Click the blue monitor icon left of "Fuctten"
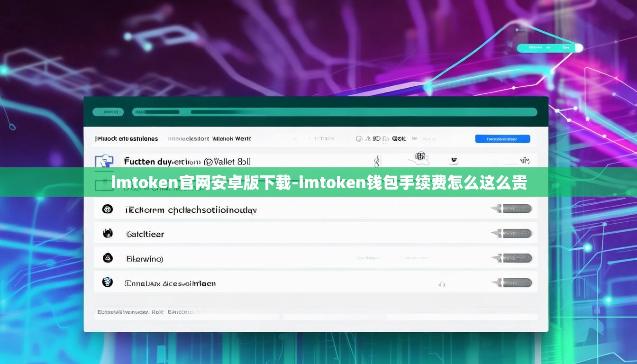The width and height of the screenshot is (637, 364). pos(104,161)
